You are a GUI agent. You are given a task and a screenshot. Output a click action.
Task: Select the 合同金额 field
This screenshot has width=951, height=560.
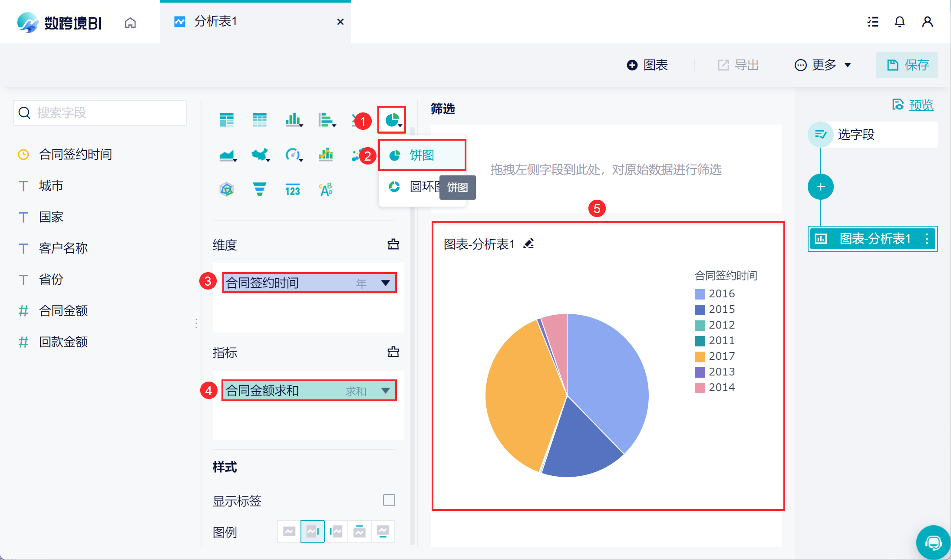pos(63,311)
